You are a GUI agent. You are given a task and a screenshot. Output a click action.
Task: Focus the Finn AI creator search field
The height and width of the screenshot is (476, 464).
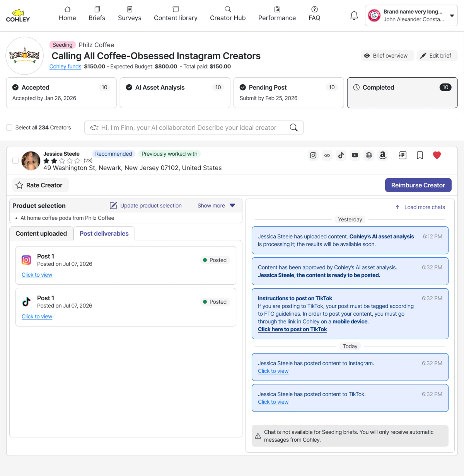click(194, 127)
